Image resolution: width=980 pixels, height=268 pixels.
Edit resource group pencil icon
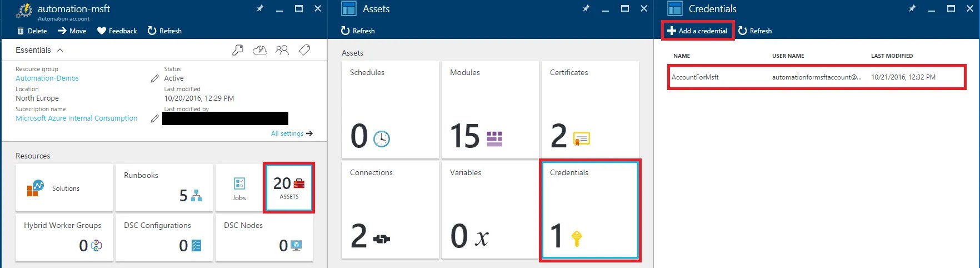[x=155, y=78]
